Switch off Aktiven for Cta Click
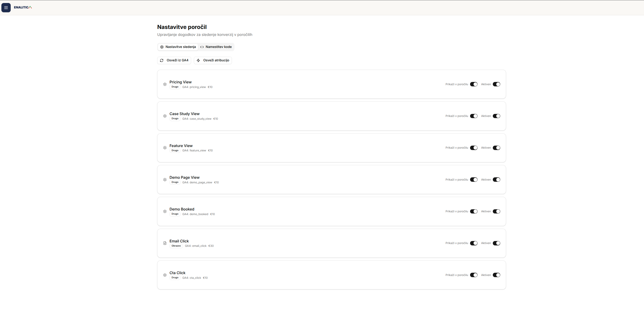The width and height of the screenshot is (644, 332). pos(496,275)
